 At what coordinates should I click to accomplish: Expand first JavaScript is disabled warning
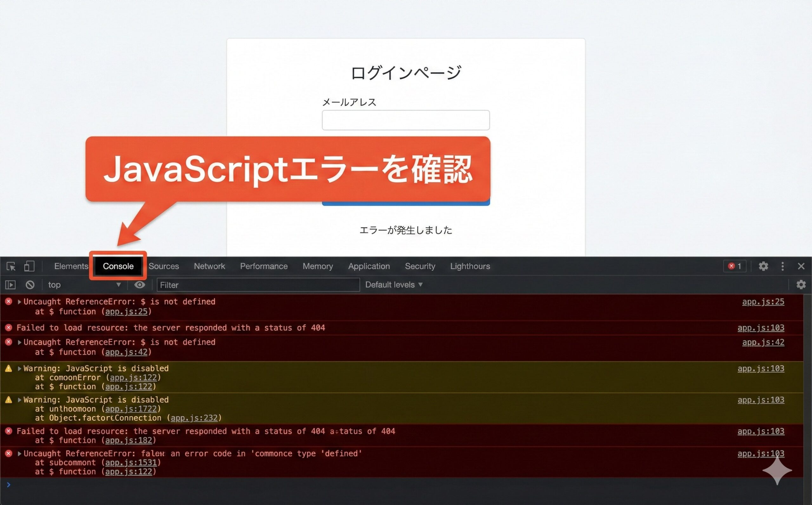click(19, 368)
